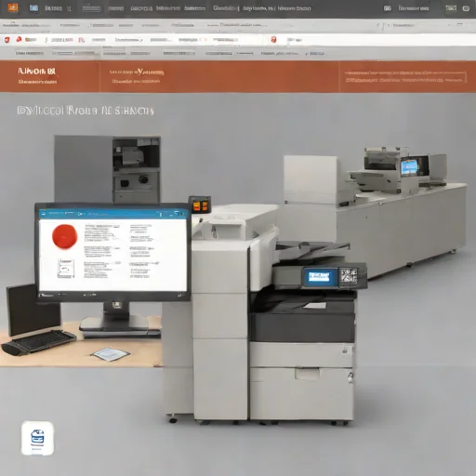Click the red Fx-style icon in toolbar

click(x=81, y=40)
